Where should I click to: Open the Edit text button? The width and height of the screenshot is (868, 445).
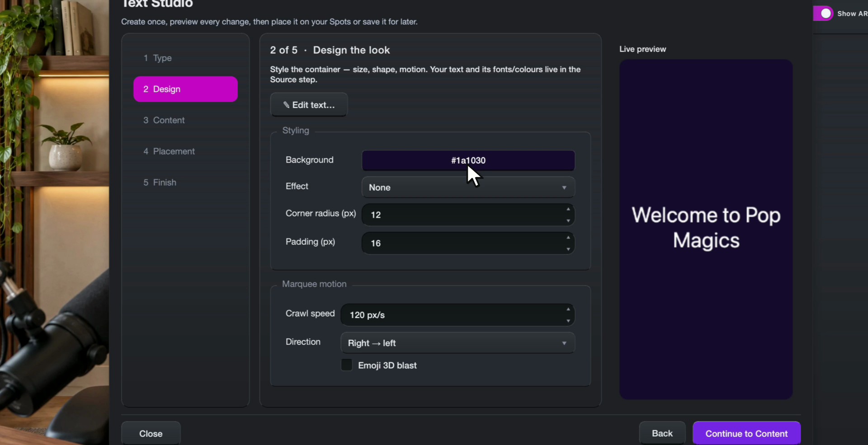pos(309,105)
